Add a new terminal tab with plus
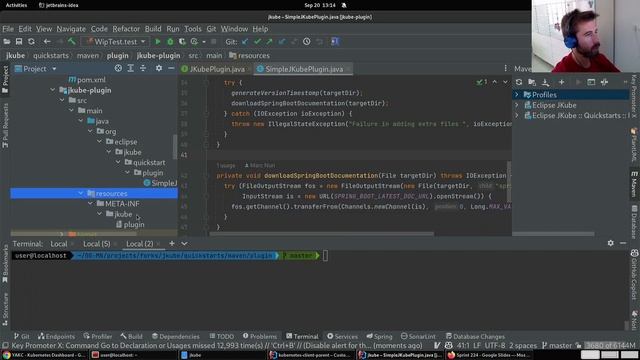The image size is (640, 360). (x=172, y=244)
